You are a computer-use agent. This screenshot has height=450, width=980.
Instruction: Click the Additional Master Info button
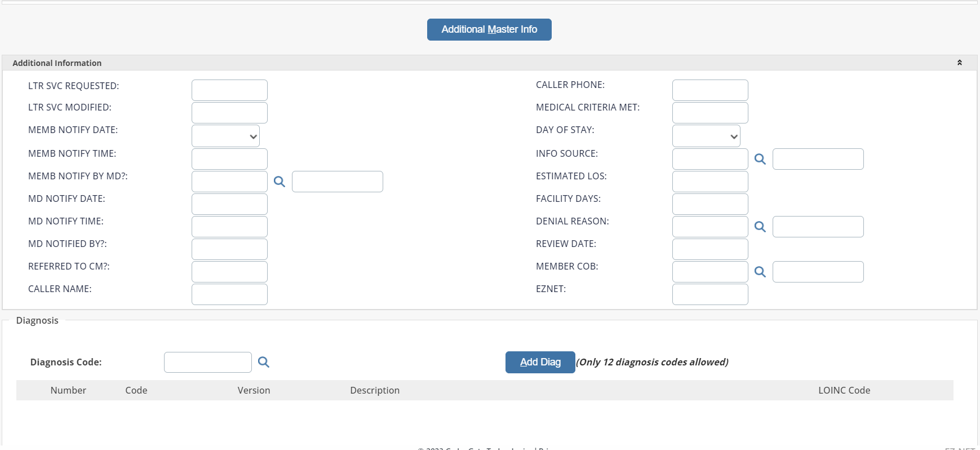[489, 29]
